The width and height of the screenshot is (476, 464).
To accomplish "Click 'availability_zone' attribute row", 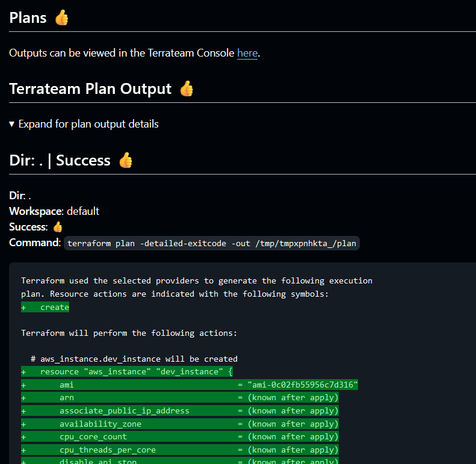I will click(x=180, y=424).
